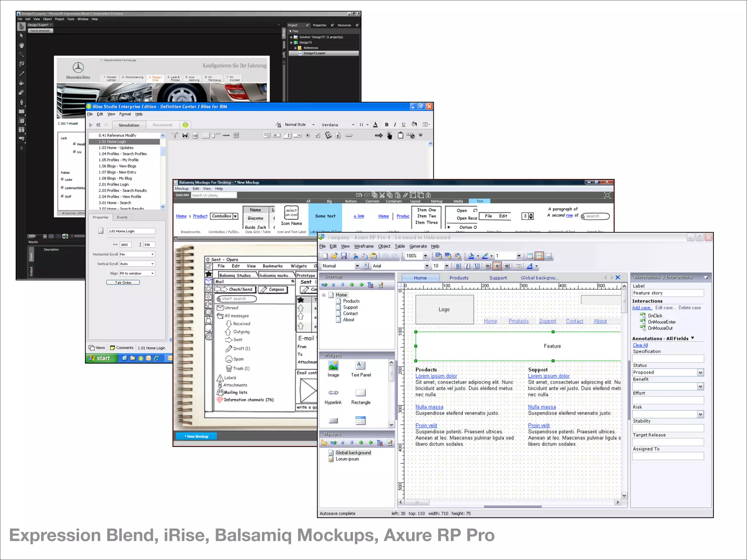This screenshot has height=560, width=747.
Task: Select the Eyedropper tool in Expression Blend
Action: 22,74
